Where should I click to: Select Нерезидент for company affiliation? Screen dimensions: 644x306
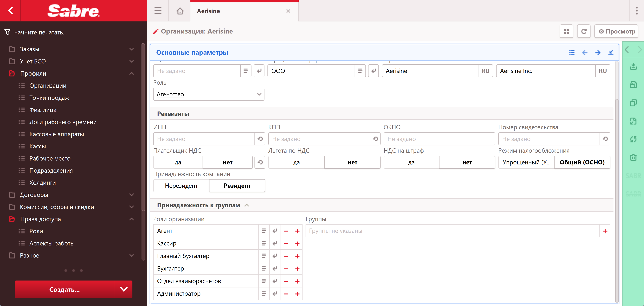tap(181, 186)
